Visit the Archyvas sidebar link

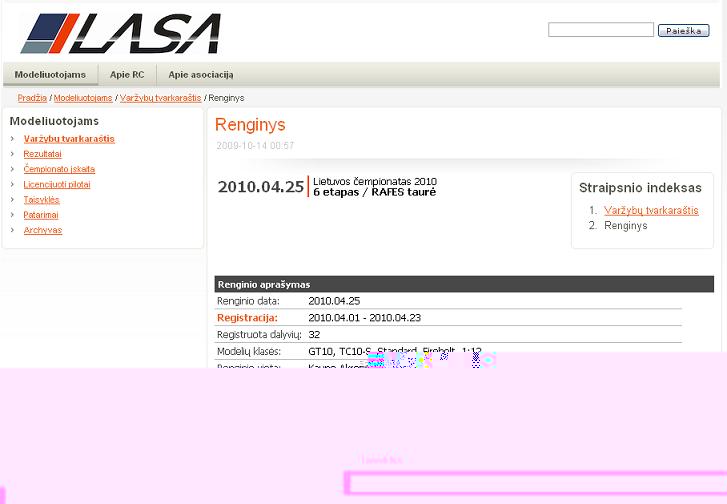[43, 230]
